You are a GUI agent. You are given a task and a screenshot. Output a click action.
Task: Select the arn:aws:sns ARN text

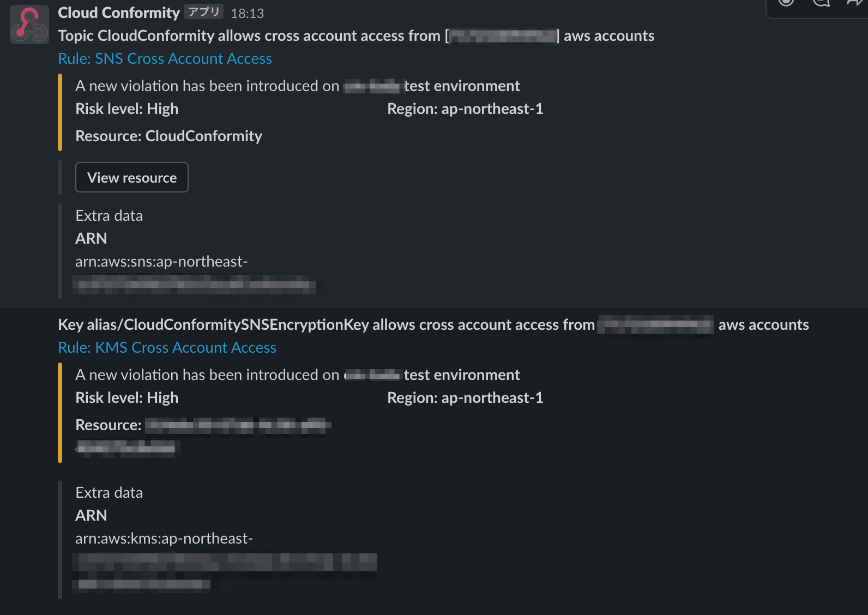click(x=161, y=262)
